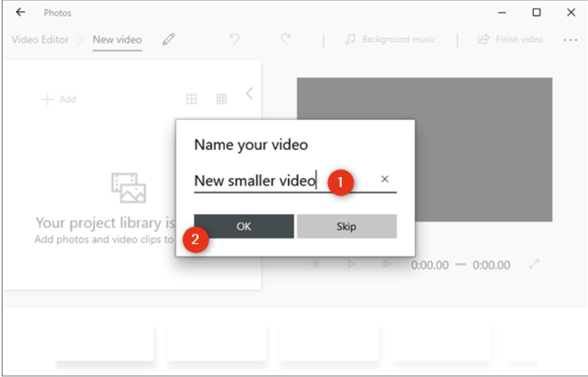Click the undo arrow icon
The width and height of the screenshot is (588, 377).
point(235,40)
